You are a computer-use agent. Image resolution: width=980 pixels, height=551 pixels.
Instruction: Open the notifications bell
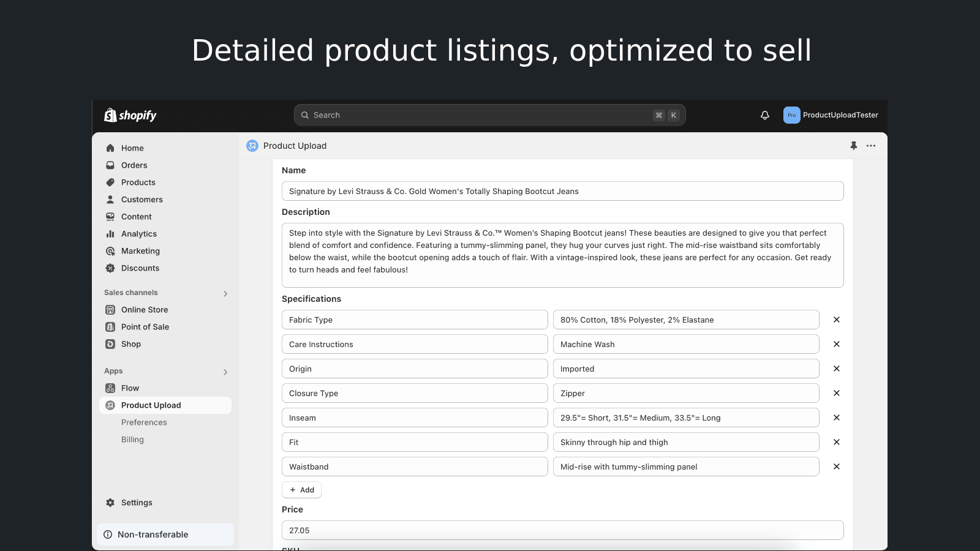tap(765, 115)
